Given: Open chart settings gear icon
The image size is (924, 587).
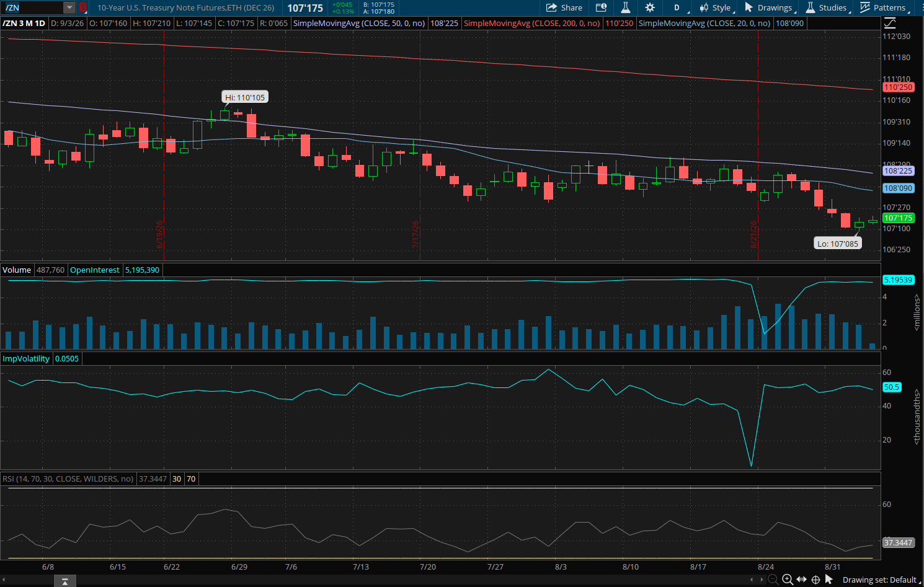Looking at the screenshot, I should point(649,7).
